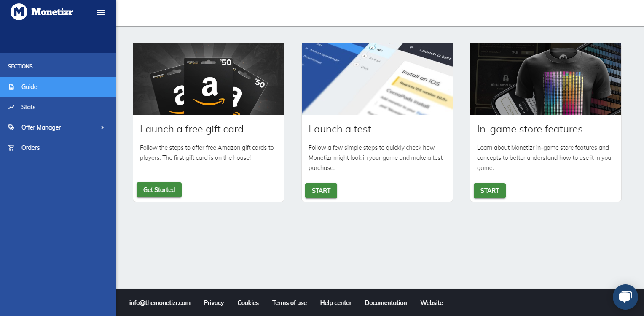The height and width of the screenshot is (316, 644).
Task: Open the Orders section
Action: 58,148
